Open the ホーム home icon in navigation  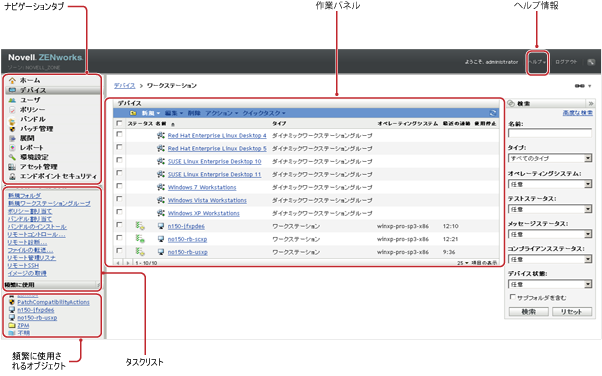point(12,80)
